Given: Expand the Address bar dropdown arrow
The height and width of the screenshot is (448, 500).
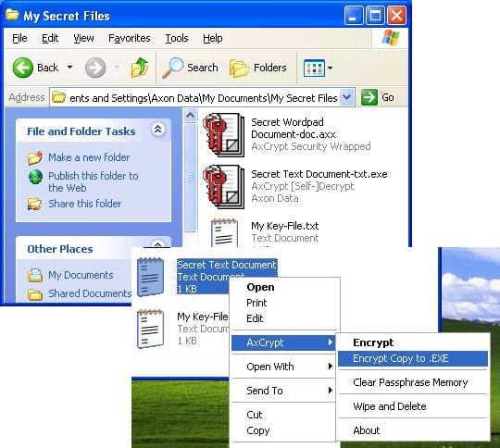Looking at the screenshot, I should 347,97.
